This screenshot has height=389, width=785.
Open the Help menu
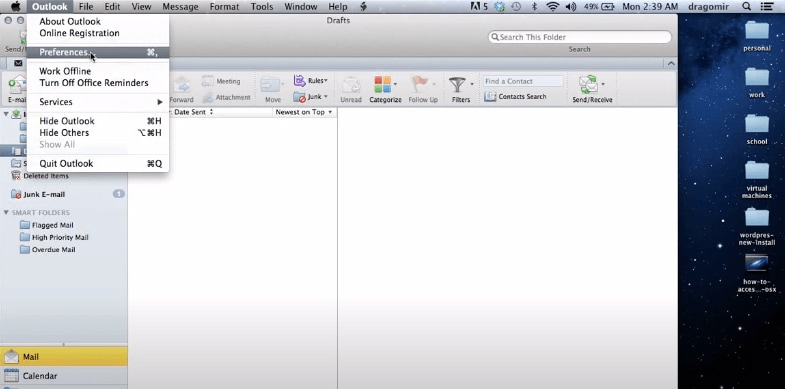point(337,7)
